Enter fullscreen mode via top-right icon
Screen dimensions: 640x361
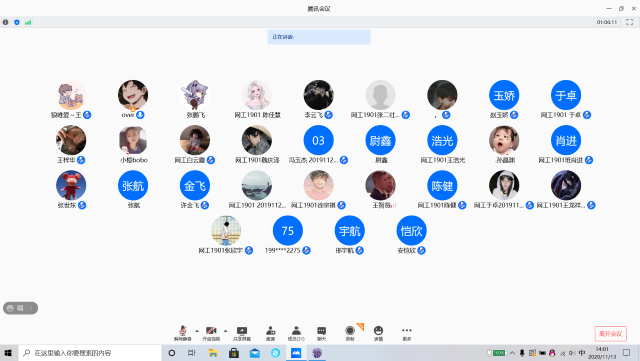pyautogui.click(x=630, y=22)
